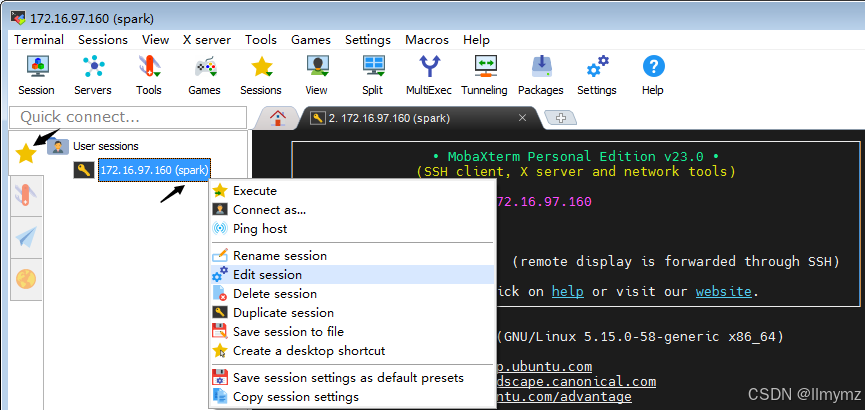The image size is (865, 410).
Task: Open the Settings menu in menu bar
Action: pos(368,40)
